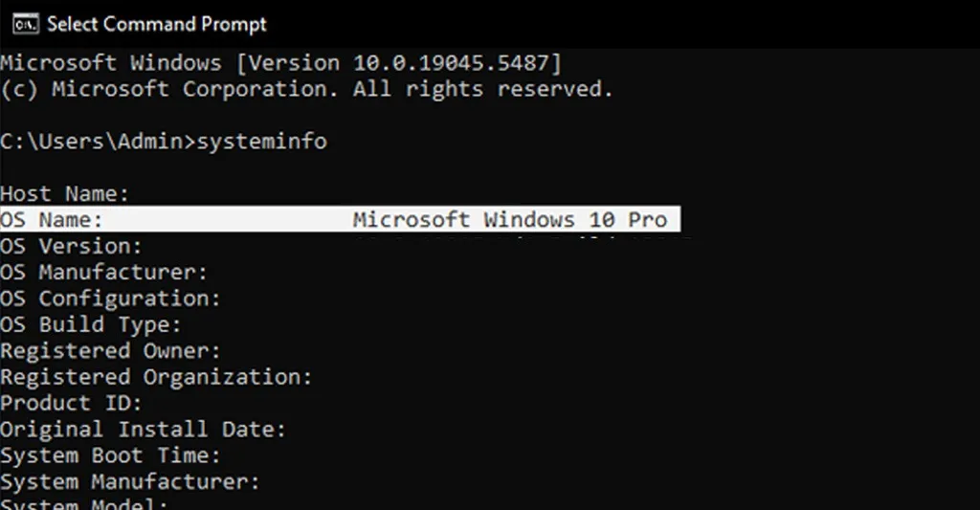This screenshot has height=510, width=980.
Task: Click the Original Install Date line
Action: [143, 430]
